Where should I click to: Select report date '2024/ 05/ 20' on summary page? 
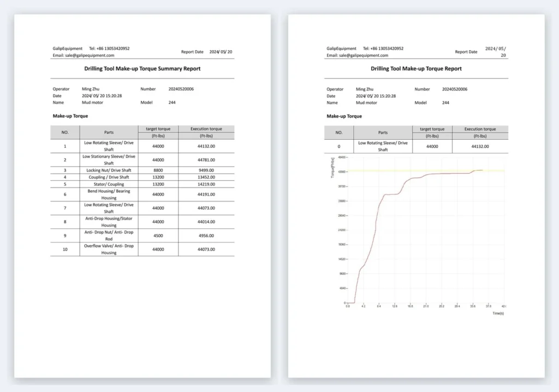[221, 52]
